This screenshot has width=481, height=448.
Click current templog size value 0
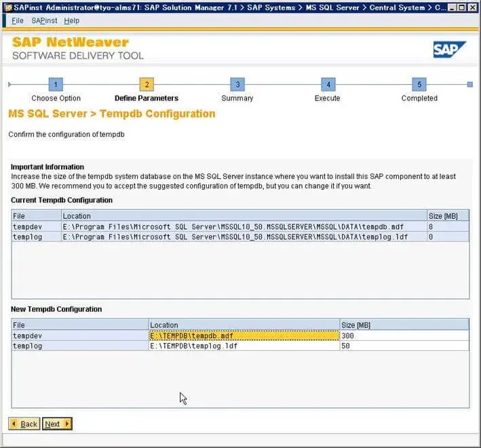click(448, 237)
